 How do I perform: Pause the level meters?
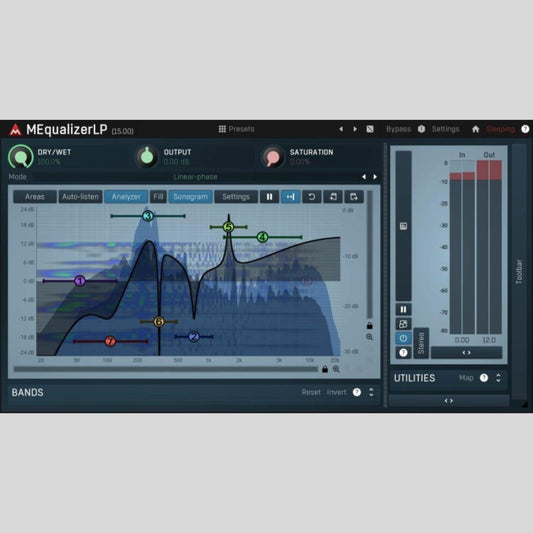click(403, 309)
